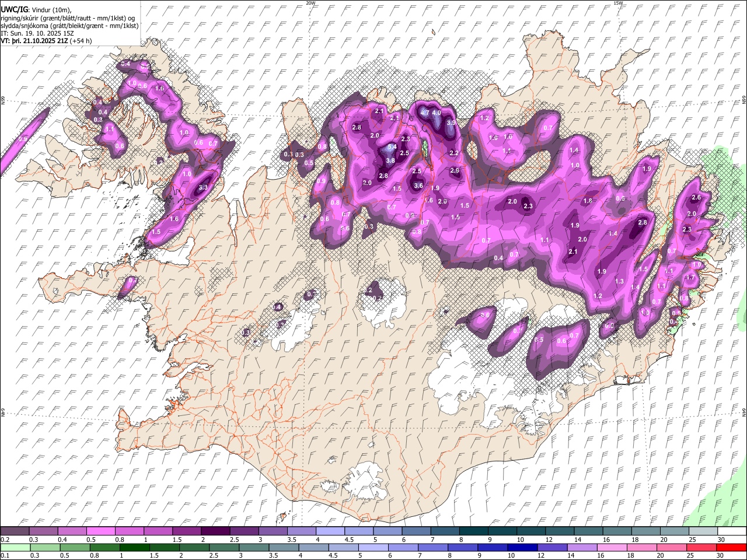The width and height of the screenshot is (747, 560).
Task: Click the 4.0 snowfall value on the map
Action: (x=437, y=113)
